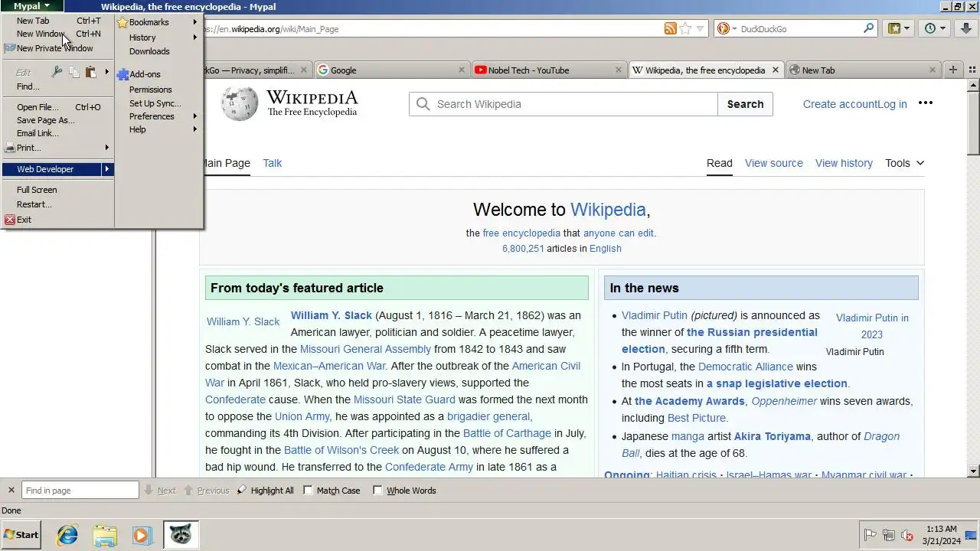980x551 pixels.
Task: Expand the History submenu entry
Action: pos(158,37)
